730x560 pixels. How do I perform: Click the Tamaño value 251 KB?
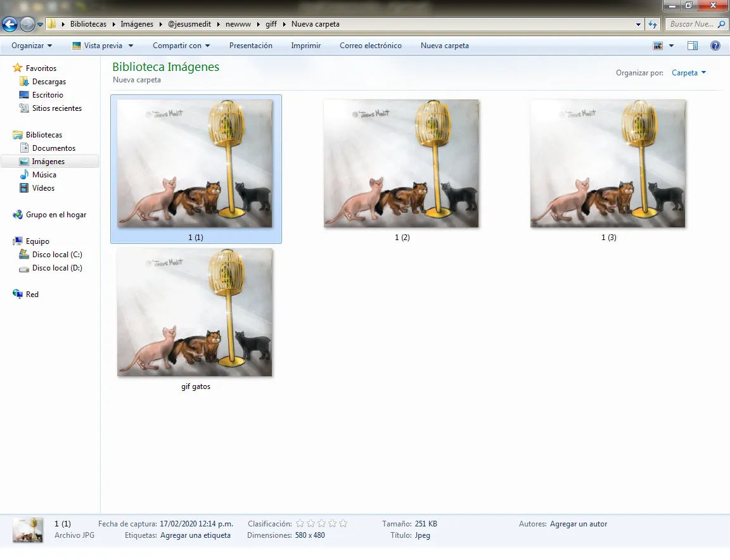coord(426,524)
